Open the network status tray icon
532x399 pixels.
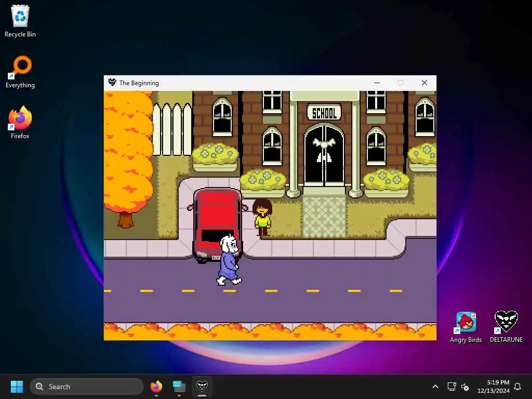(x=451, y=387)
